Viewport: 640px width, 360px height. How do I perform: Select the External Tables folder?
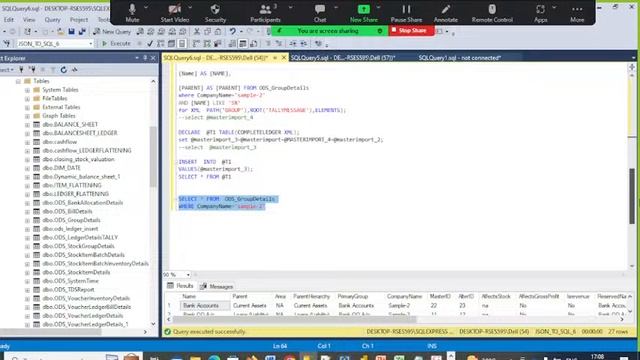coord(61,107)
